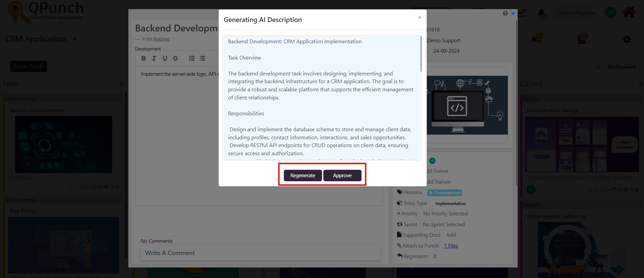Toggle the Multiselect switch
The height and width of the screenshot is (278, 644).
[x=600, y=67]
